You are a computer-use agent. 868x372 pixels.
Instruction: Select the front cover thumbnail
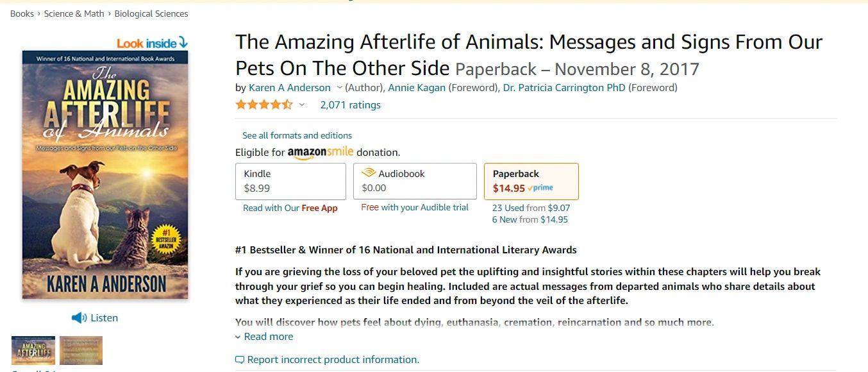[x=33, y=350]
